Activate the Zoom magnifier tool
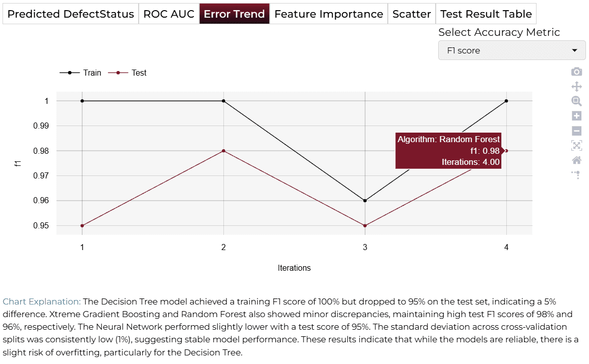Screen dimensions: 589x364 (x=576, y=101)
